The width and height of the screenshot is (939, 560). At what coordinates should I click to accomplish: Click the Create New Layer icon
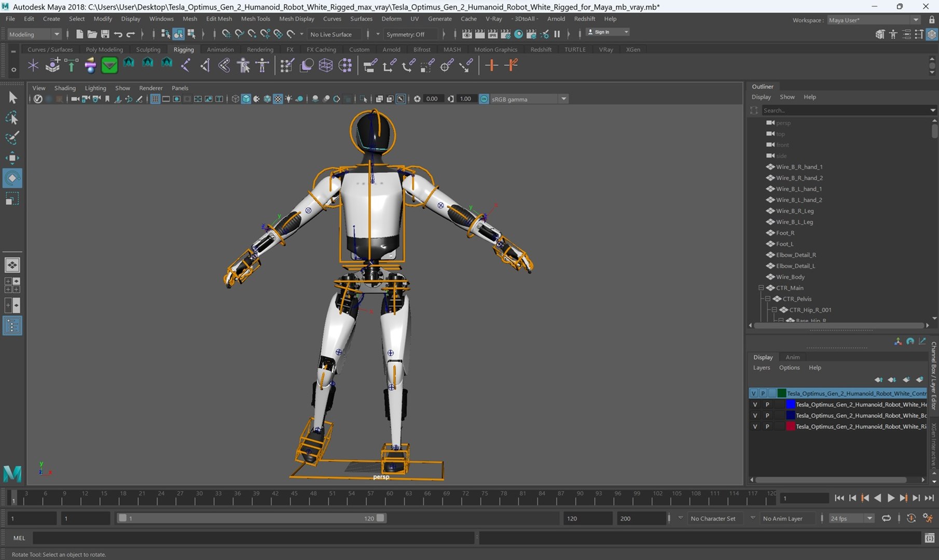coord(906,380)
